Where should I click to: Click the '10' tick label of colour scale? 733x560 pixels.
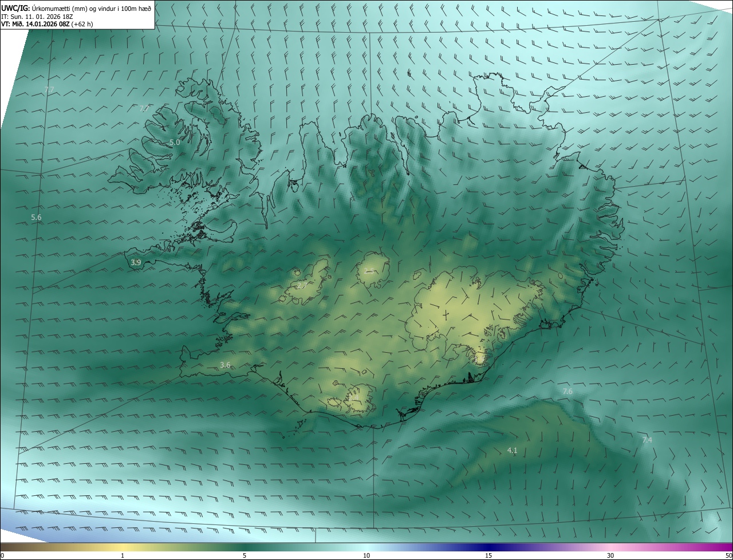[x=366, y=555]
